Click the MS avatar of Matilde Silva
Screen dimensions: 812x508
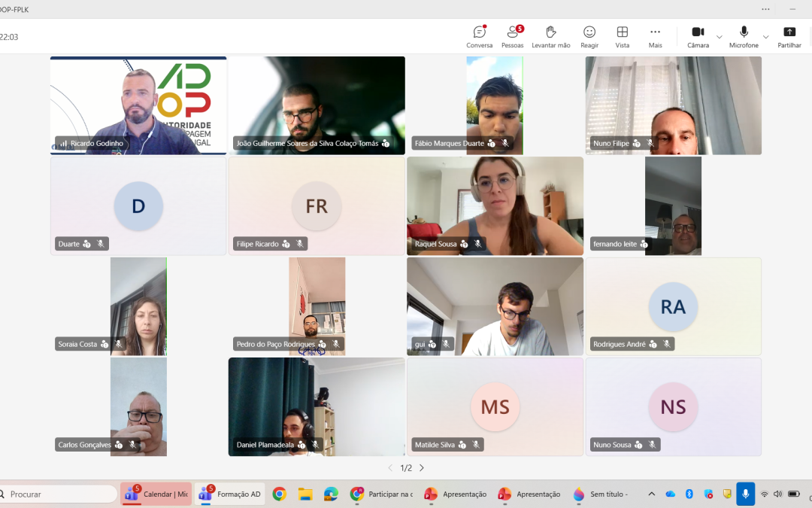tap(495, 407)
